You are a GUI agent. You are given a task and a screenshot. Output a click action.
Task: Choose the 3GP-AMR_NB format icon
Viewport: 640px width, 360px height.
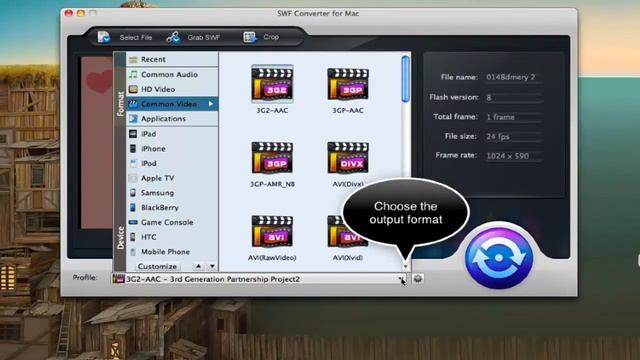point(272,158)
